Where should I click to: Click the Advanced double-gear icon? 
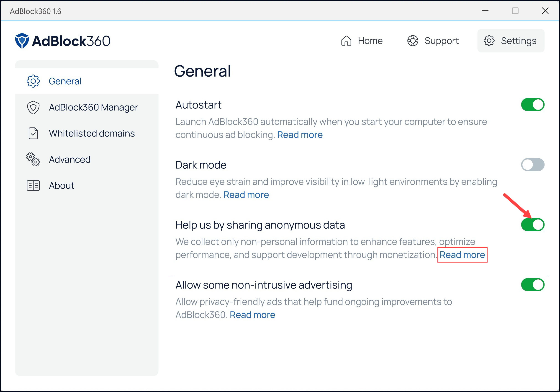click(x=33, y=160)
